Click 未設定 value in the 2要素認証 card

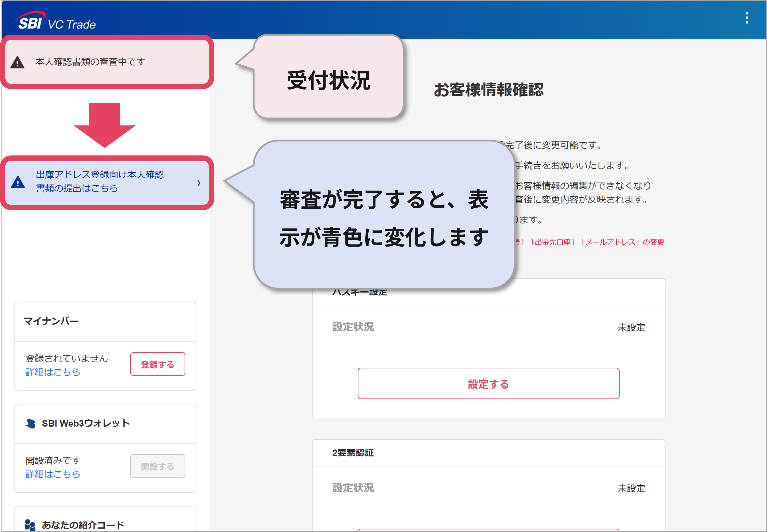pyautogui.click(x=631, y=488)
